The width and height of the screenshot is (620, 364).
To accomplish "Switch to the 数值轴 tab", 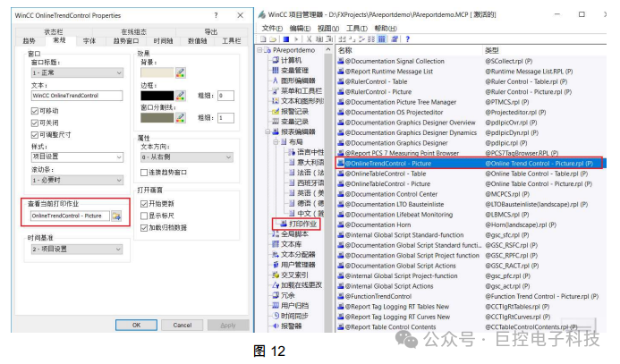I will (198, 41).
